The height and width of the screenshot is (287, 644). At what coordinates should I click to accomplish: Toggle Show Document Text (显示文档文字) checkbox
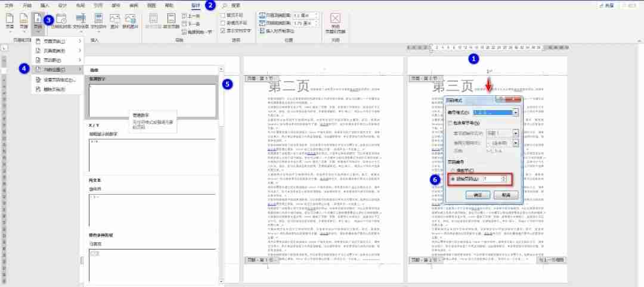pyautogui.click(x=222, y=30)
